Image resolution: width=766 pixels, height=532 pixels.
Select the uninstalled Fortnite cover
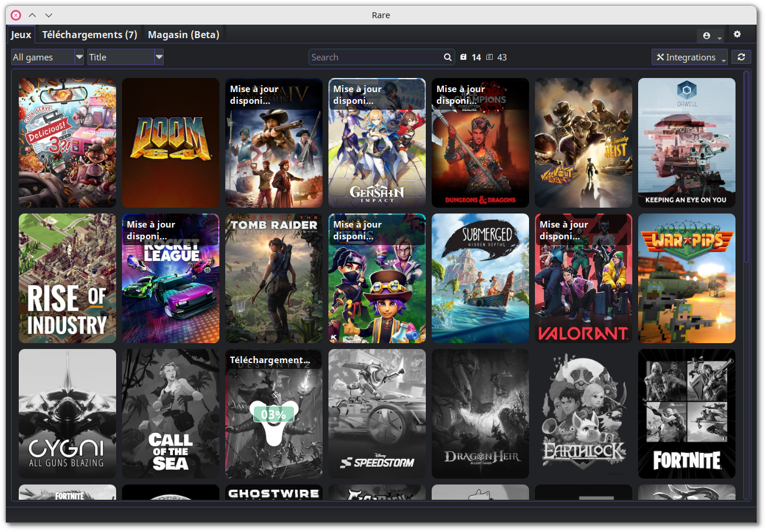point(686,414)
